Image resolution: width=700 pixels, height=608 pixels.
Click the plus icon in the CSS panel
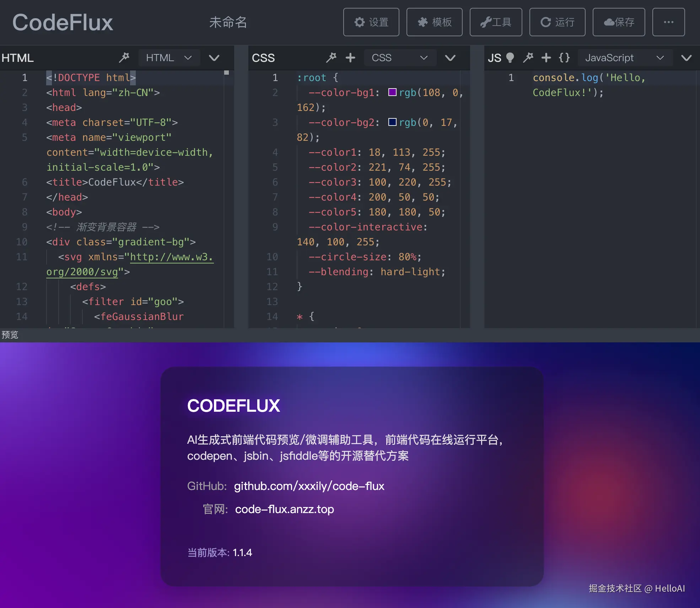350,58
